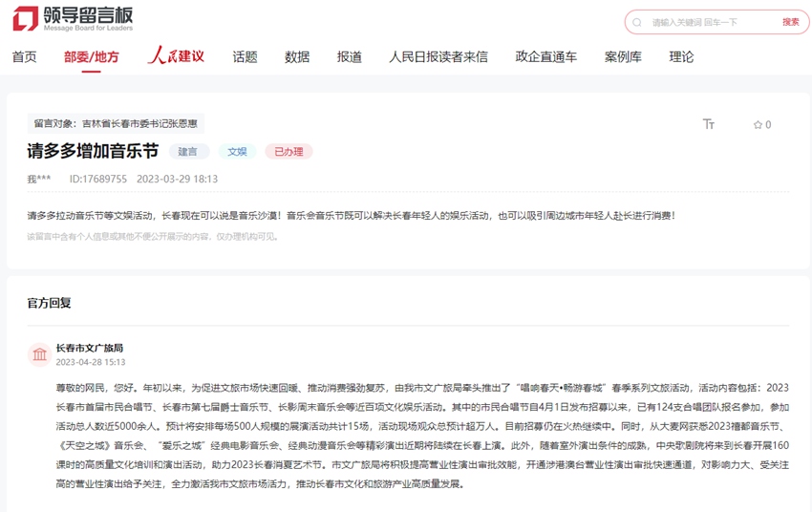Open the 话题 navigation item
812x512 pixels.
point(246,57)
